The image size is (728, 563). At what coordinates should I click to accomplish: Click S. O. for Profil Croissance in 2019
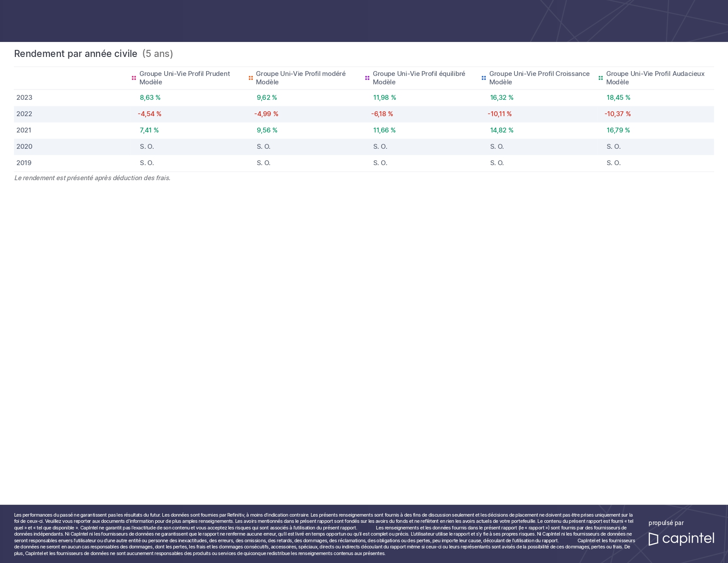[497, 163]
